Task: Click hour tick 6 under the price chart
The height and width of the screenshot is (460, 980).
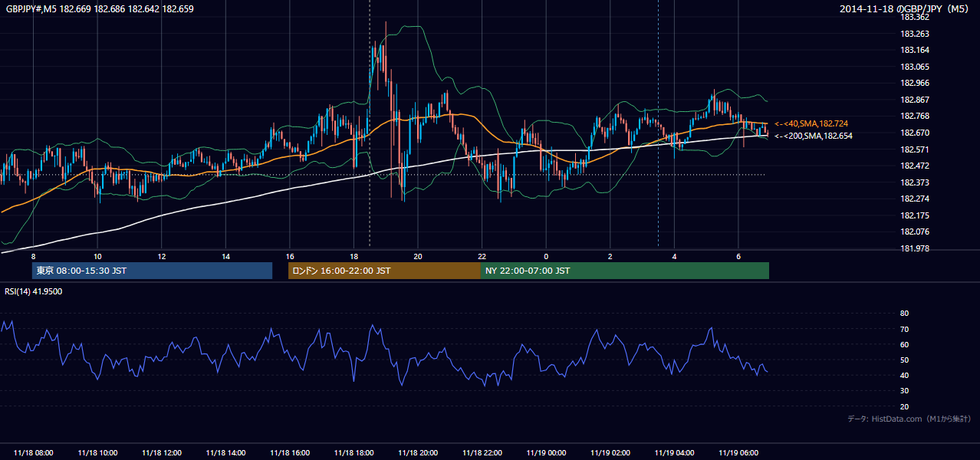Action: [x=738, y=256]
